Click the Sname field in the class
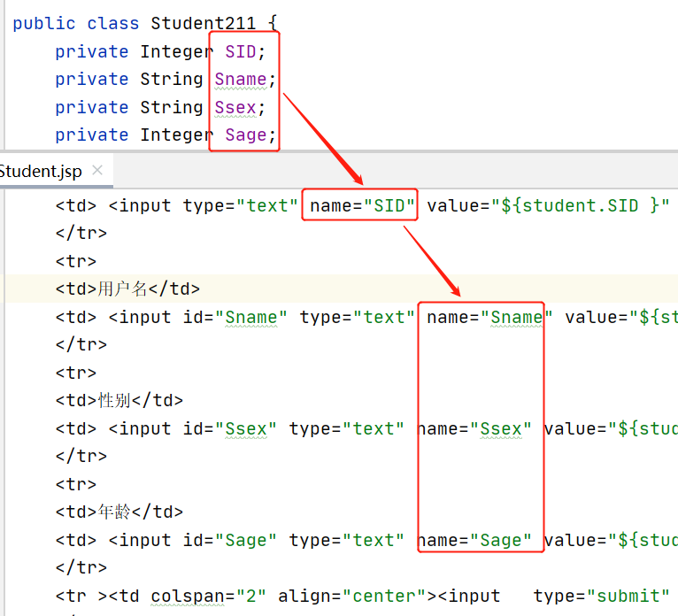Screen dimensions: 678x616 (x=241, y=80)
